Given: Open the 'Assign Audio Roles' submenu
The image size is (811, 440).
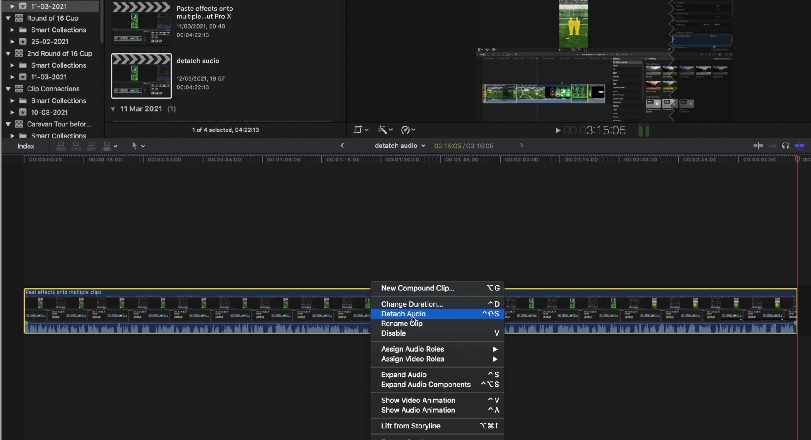Looking at the screenshot, I should [438, 349].
